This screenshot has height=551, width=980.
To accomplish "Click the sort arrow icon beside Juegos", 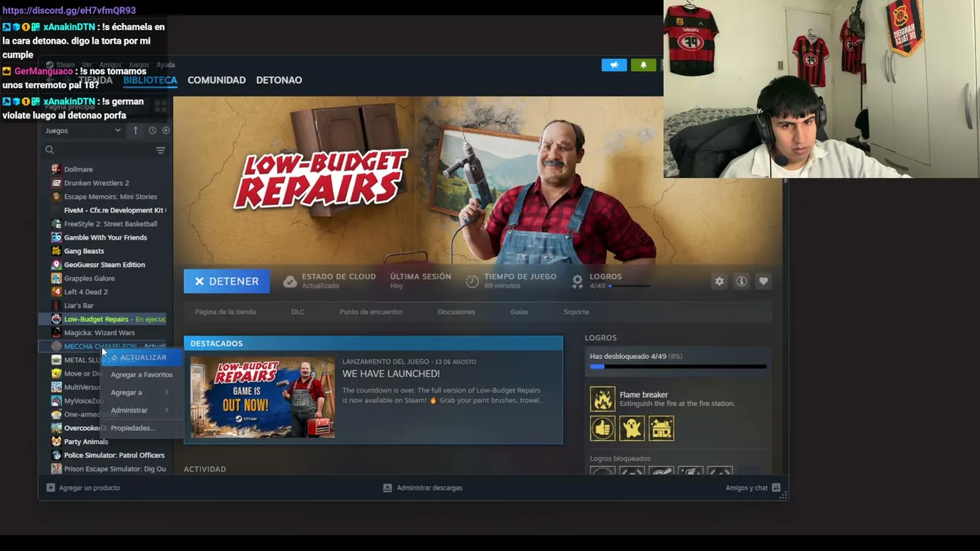I will tap(136, 131).
